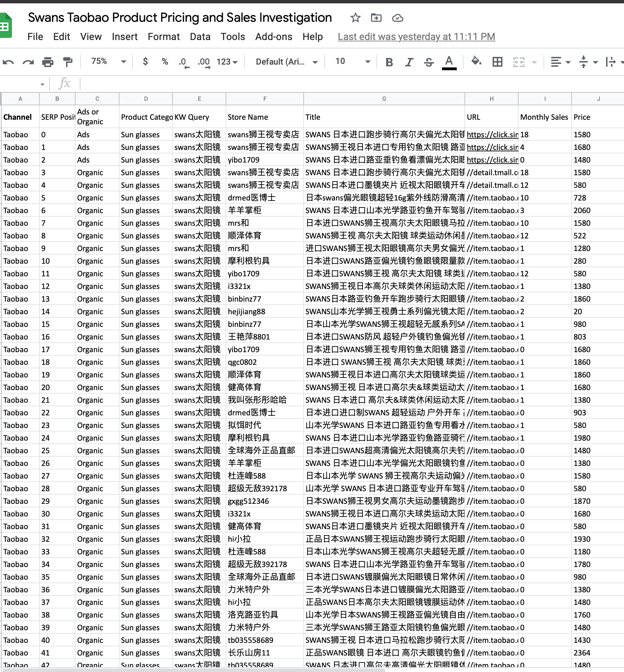Open the View menu
624x672 pixels.
pyautogui.click(x=91, y=37)
